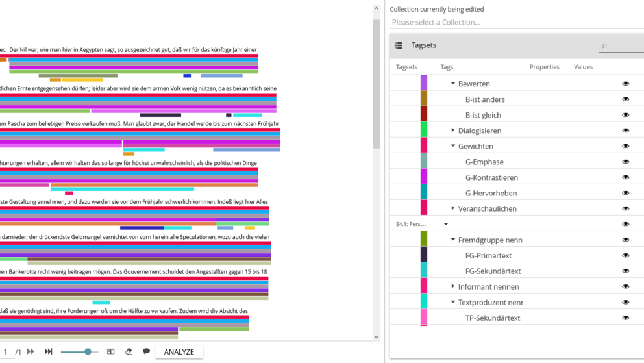
Task: Click the comment speech bubble icon
Action: pos(146,351)
